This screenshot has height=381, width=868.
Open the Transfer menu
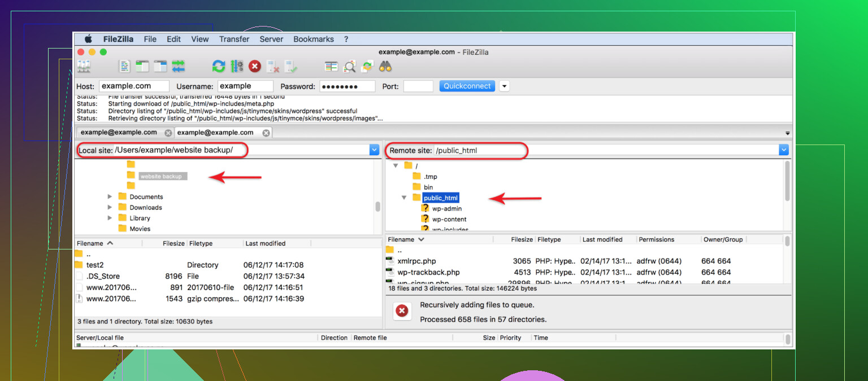pyautogui.click(x=235, y=39)
